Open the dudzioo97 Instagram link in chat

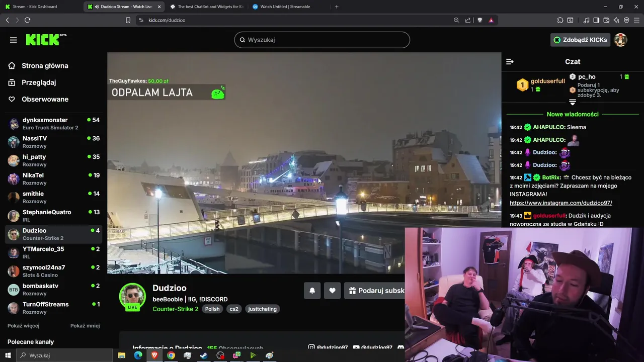click(560, 203)
